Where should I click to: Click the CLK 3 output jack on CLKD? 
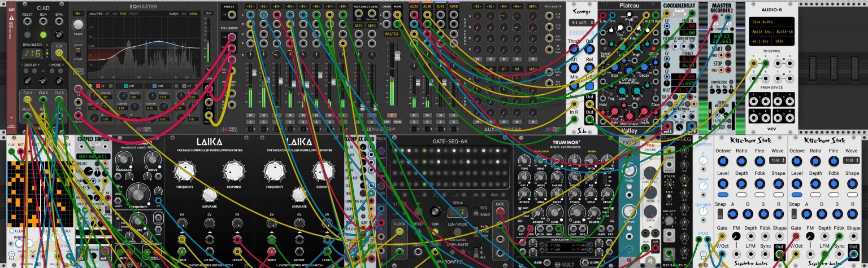click(x=59, y=100)
